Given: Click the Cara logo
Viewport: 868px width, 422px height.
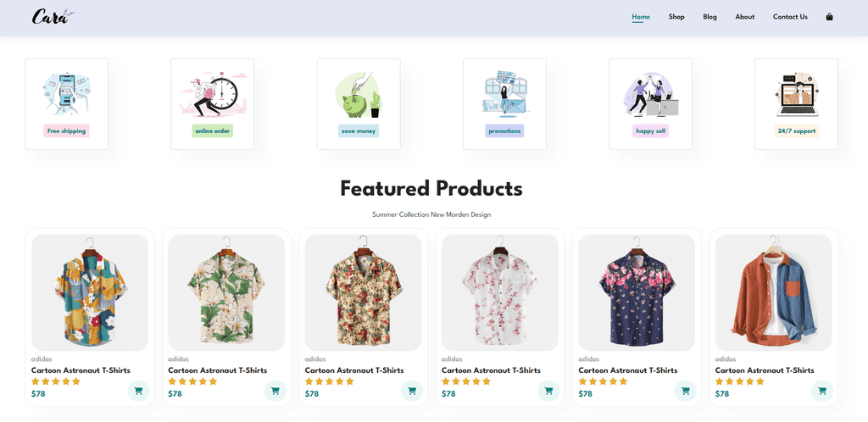Looking at the screenshot, I should [x=53, y=17].
